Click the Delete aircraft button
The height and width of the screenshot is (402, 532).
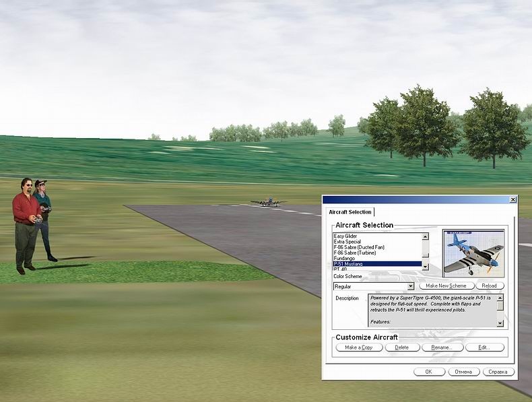(x=402, y=347)
